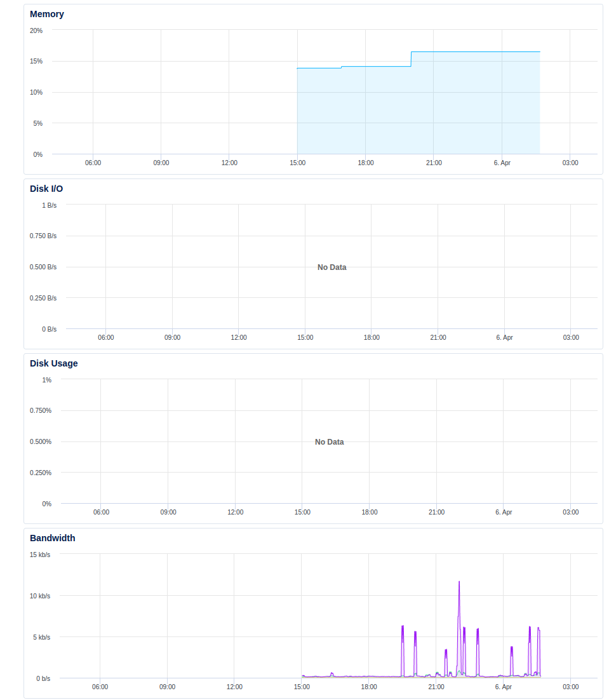The image size is (609, 700).
Task: Click the Memory chart title
Action: [x=47, y=14]
